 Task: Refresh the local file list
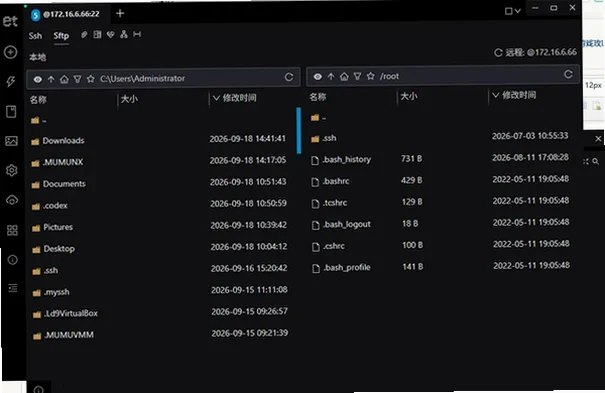(x=289, y=77)
